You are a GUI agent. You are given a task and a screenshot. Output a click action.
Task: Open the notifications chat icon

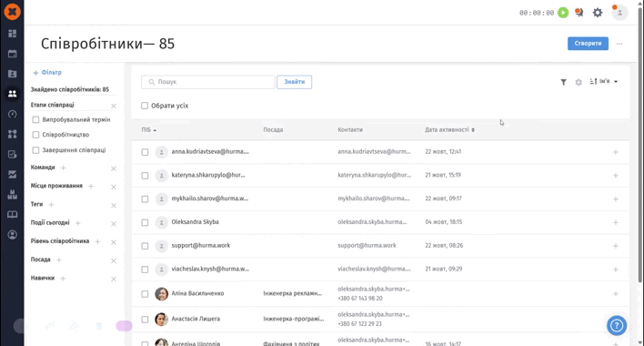point(579,13)
